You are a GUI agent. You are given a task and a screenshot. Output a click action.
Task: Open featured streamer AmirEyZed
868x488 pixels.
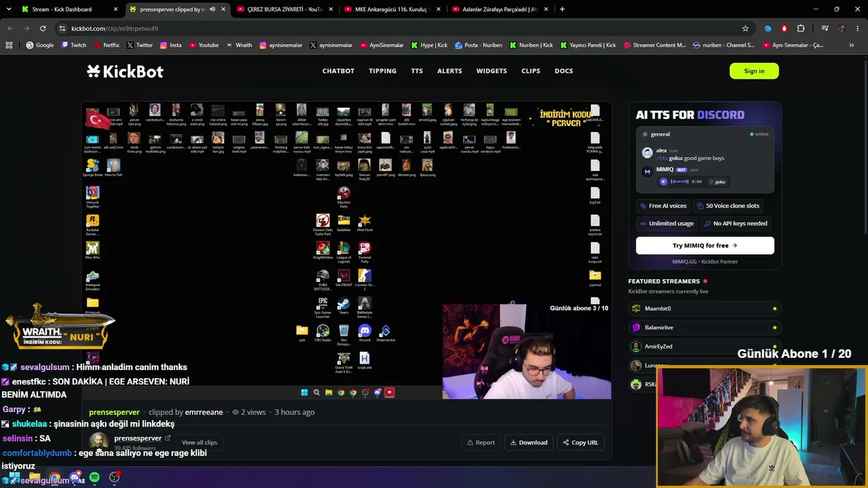705,346
